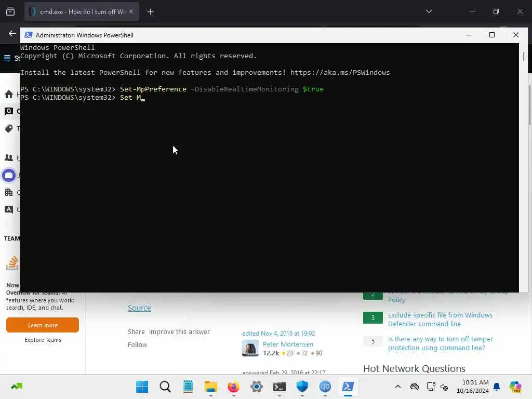The image size is (532, 399).
Task: Click Follow under the answer
Action: [137, 344]
